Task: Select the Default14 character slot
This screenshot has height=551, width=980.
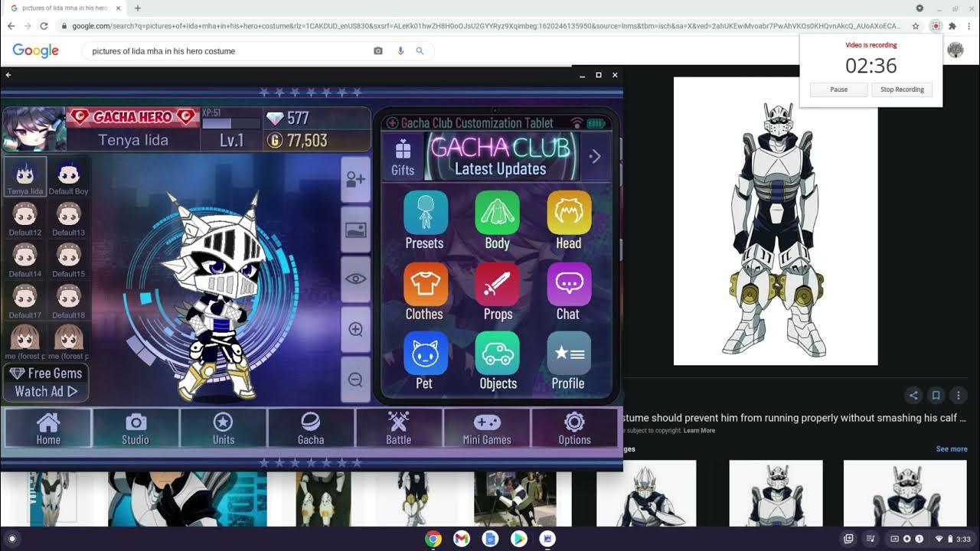Action: point(25,259)
